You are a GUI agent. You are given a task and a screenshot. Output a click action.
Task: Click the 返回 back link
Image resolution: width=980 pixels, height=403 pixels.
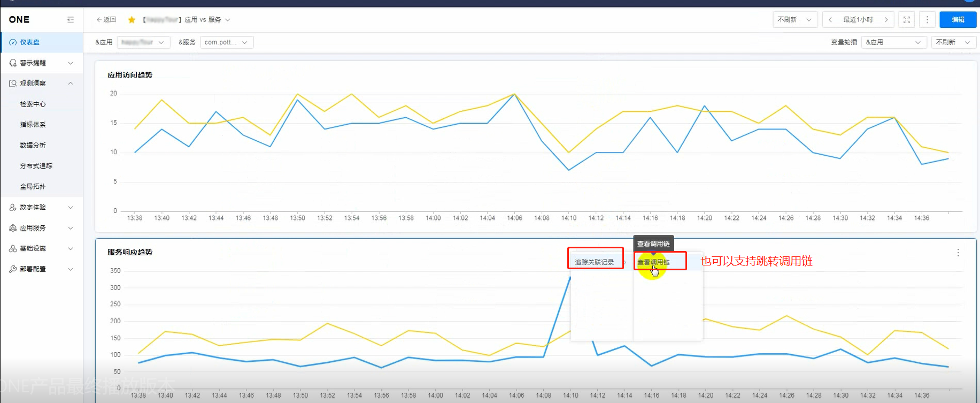pos(106,20)
